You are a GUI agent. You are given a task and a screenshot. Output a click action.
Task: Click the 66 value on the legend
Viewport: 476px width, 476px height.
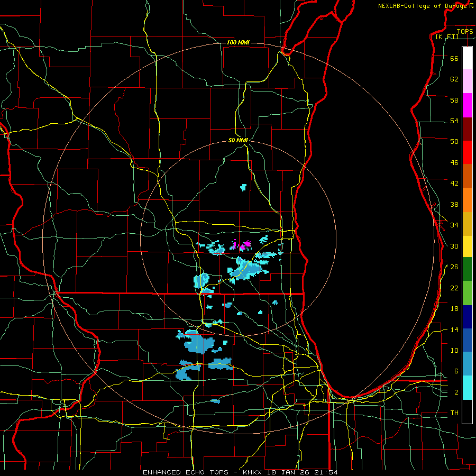454,58
